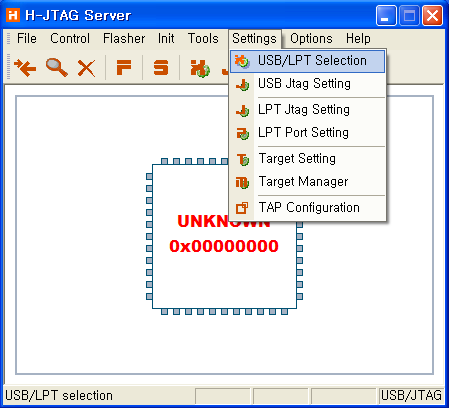Image resolution: width=449 pixels, height=408 pixels.
Task: Click the kill target X toolbar icon
Action: pyautogui.click(x=87, y=68)
